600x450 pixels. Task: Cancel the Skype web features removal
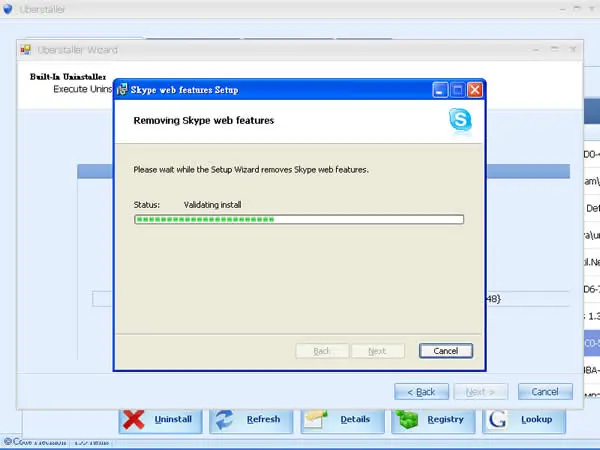446,351
